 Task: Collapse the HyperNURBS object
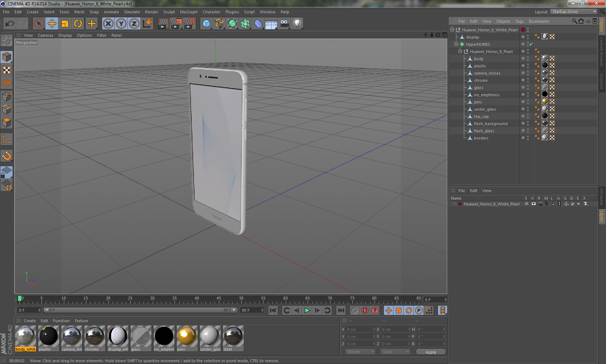[x=456, y=44]
